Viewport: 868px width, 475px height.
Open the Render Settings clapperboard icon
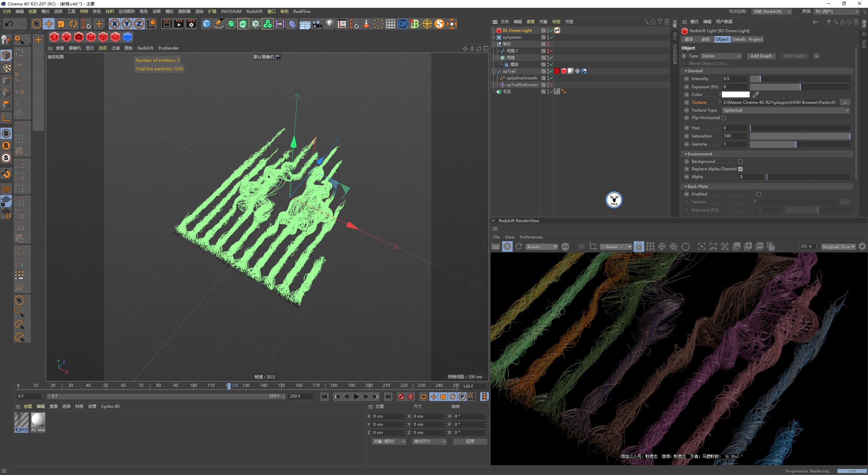[x=191, y=24]
